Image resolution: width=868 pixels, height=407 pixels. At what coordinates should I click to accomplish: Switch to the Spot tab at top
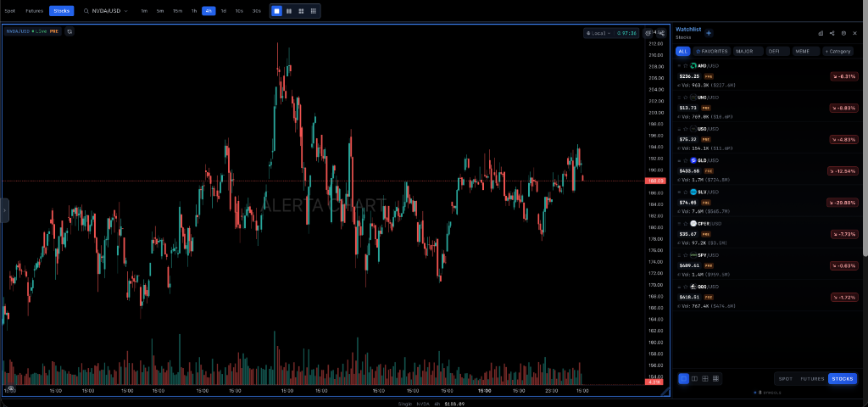click(9, 11)
